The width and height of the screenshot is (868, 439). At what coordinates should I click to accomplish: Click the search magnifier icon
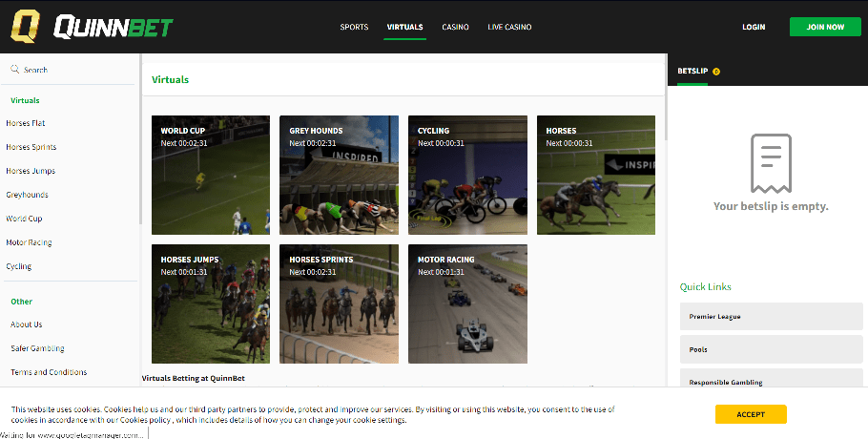click(x=15, y=70)
